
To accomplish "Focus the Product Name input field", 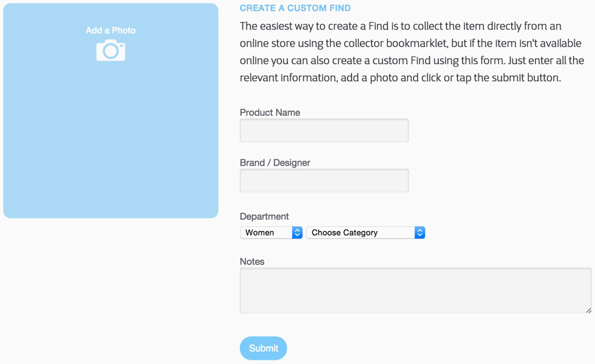I will pyautogui.click(x=324, y=130).
